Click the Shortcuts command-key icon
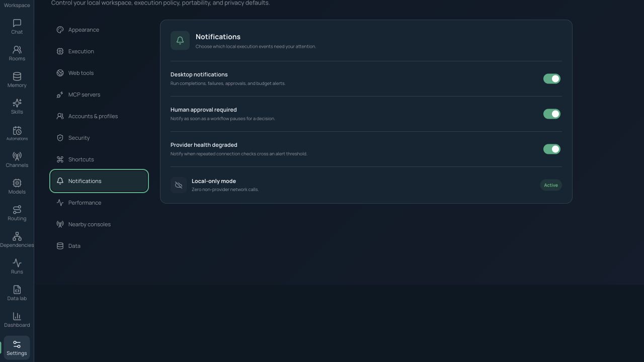 click(60, 159)
